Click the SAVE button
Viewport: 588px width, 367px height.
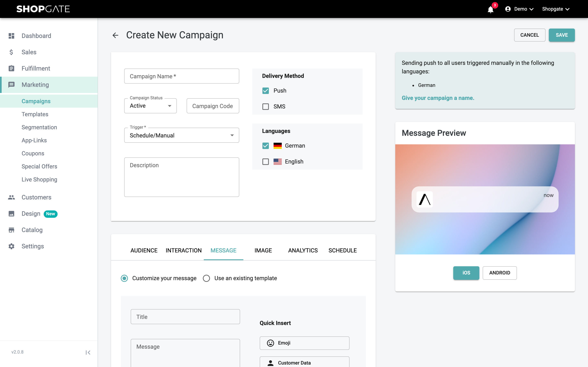pyautogui.click(x=562, y=35)
